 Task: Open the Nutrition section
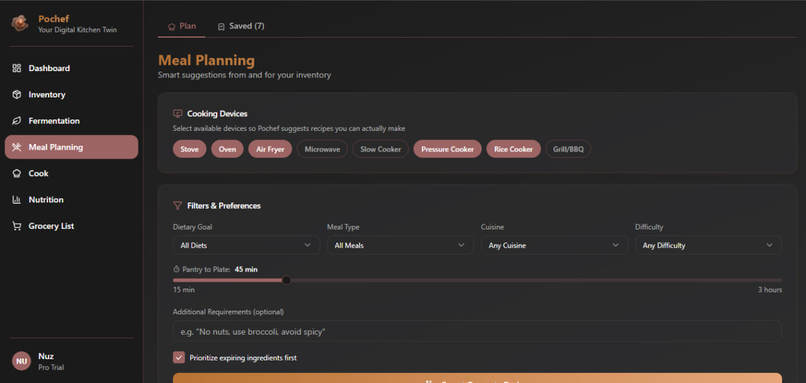pyautogui.click(x=71, y=199)
